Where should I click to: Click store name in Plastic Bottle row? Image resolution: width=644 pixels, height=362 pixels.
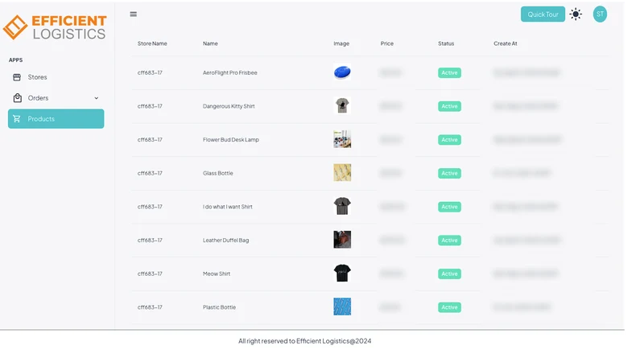(x=150, y=307)
